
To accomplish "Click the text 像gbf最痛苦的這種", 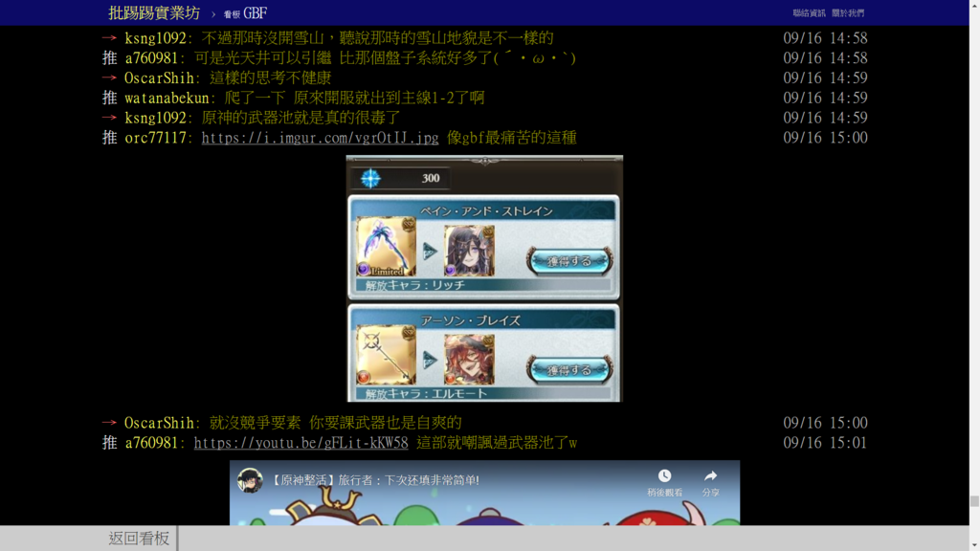I will coord(511,138).
